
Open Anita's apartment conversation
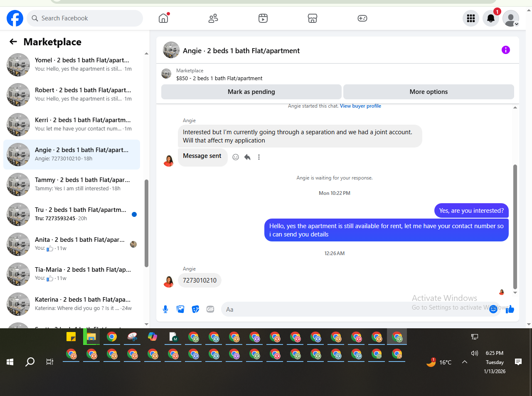pos(71,244)
